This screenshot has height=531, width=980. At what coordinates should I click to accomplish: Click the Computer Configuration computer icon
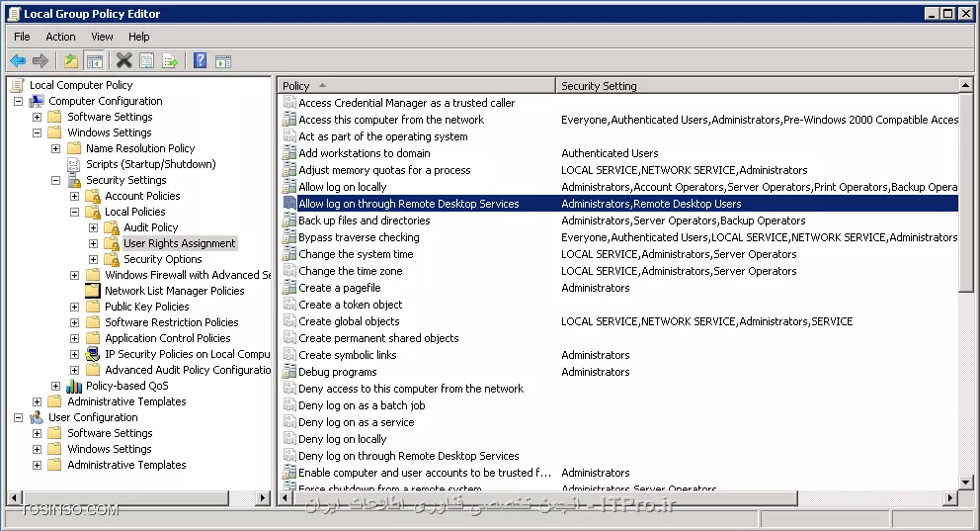(x=37, y=101)
